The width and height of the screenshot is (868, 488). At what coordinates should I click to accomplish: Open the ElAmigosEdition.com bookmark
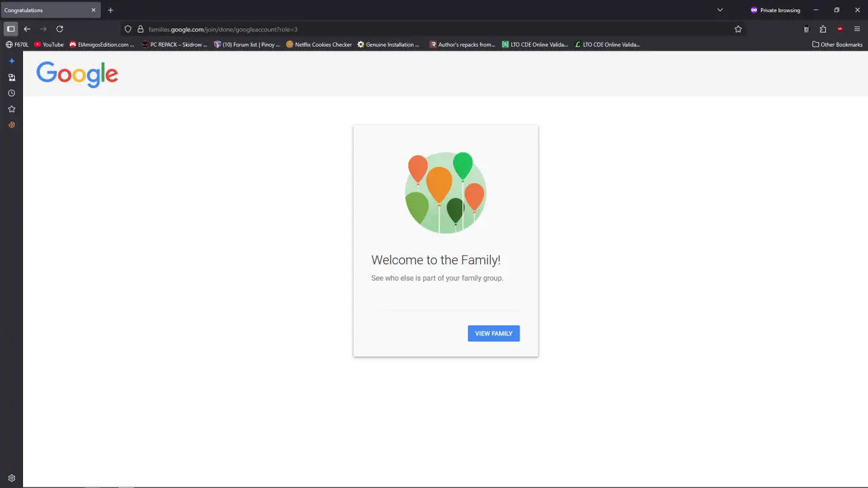(102, 45)
